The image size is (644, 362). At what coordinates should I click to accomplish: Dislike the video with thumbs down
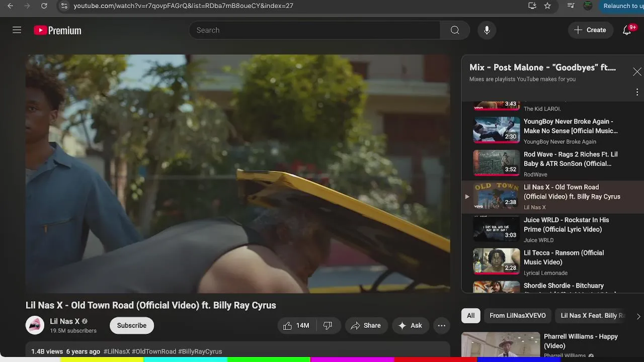(x=328, y=326)
